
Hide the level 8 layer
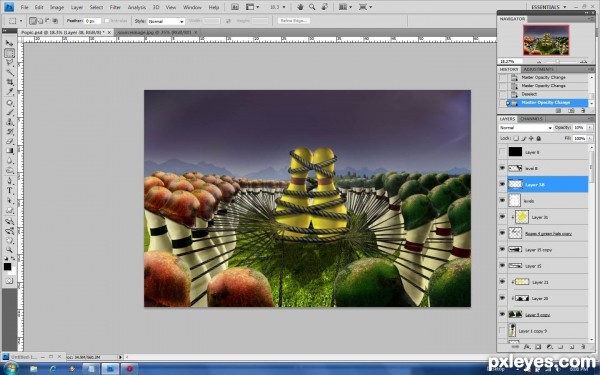[x=502, y=168]
